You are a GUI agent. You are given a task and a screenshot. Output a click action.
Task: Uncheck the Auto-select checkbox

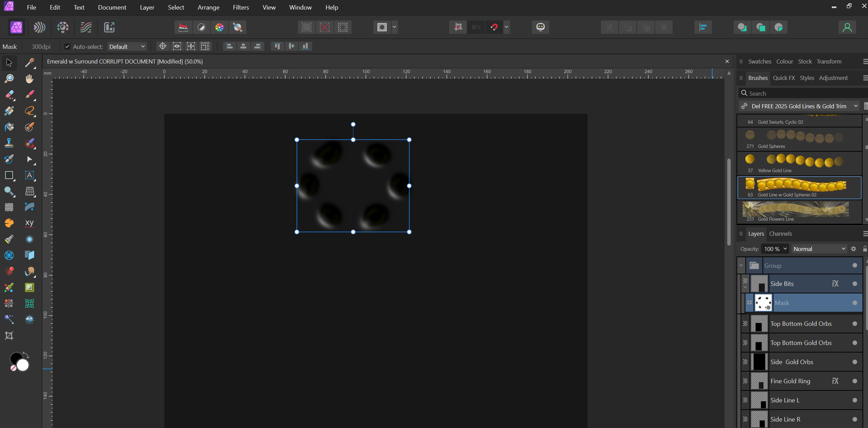point(67,47)
